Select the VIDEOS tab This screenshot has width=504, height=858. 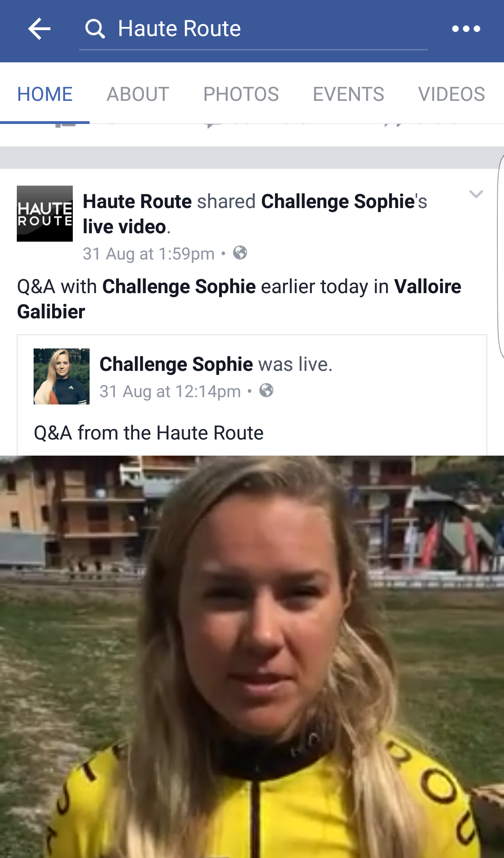pyautogui.click(x=451, y=94)
